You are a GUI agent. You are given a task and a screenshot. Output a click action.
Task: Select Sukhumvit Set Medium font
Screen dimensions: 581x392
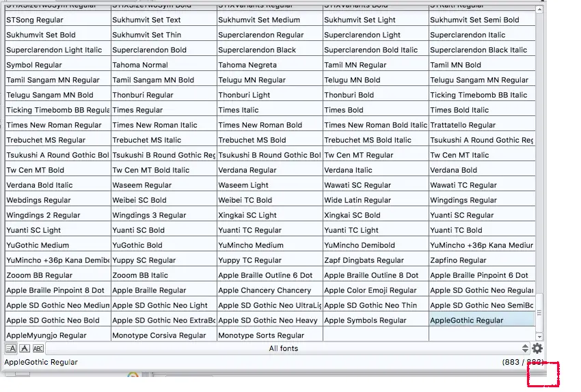(270, 20)
